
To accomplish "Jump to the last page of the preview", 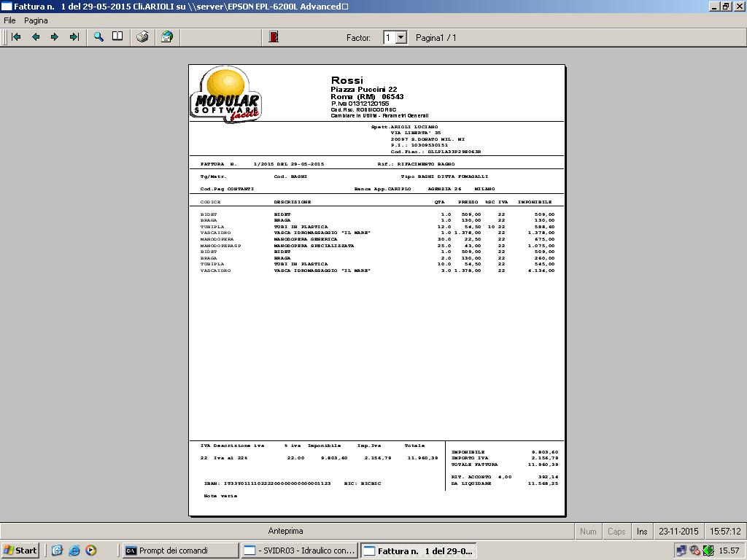I will (x=74, y=37).
